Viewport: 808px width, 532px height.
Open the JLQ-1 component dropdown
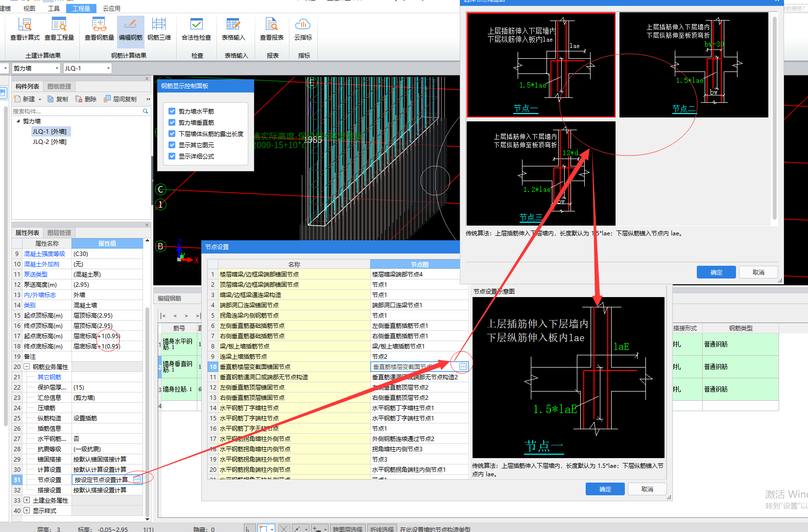point(108,69)
